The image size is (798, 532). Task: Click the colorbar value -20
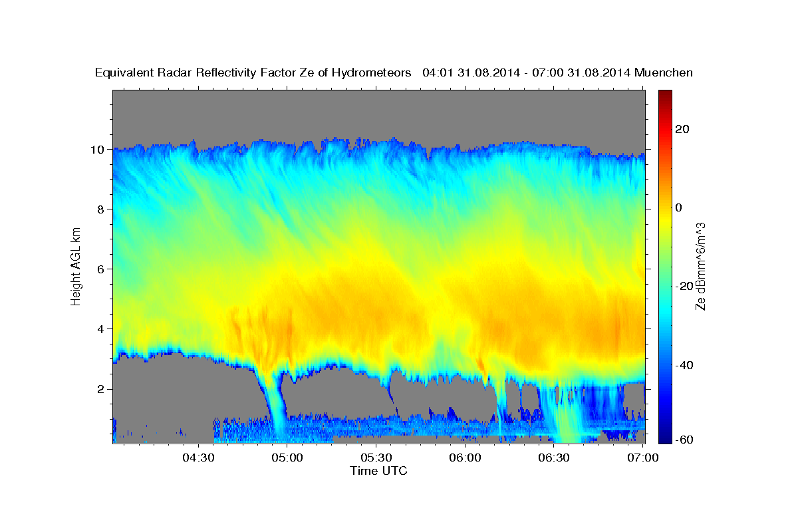[x=685, y=286]
